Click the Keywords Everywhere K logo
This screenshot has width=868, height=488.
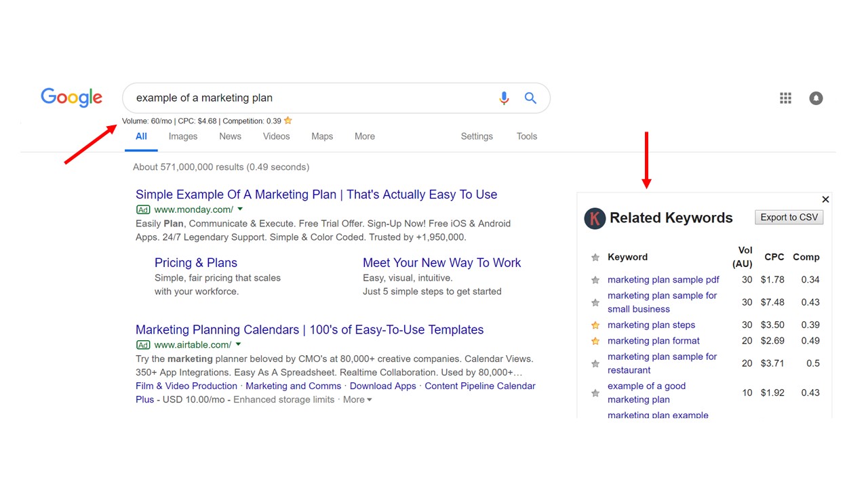point(595,218)
